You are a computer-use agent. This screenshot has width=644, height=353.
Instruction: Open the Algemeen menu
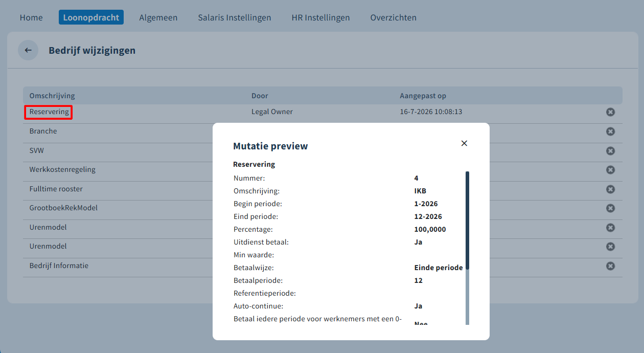[x=158, y=17]
